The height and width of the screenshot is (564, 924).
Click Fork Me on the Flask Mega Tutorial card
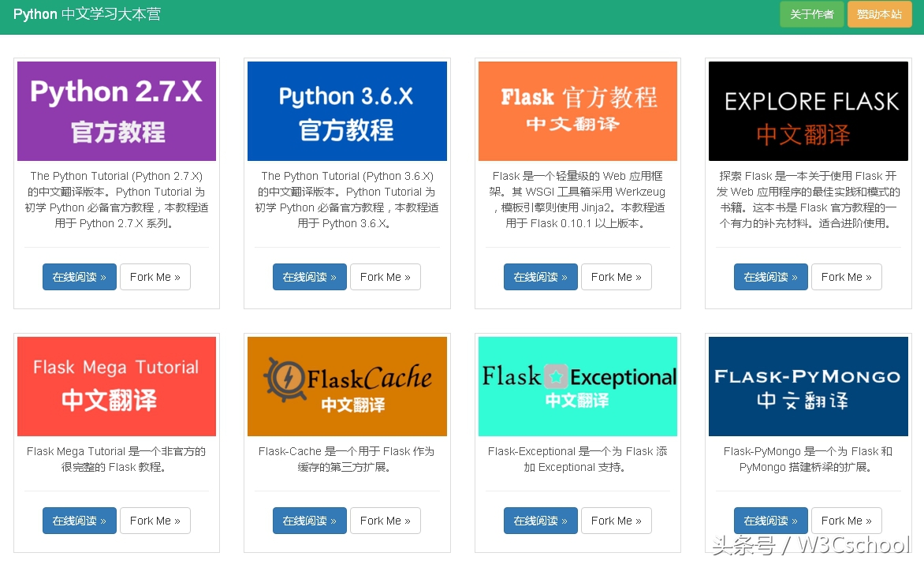[x=155, y=521]
